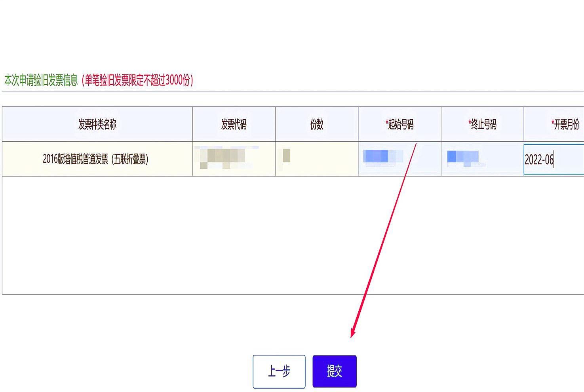
Task: Select the 份数 column header
Action: click(317, 124)
